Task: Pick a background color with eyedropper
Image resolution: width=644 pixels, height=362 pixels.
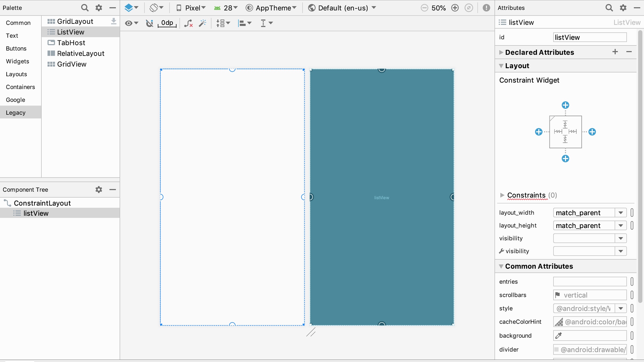Action: (559, 336)
